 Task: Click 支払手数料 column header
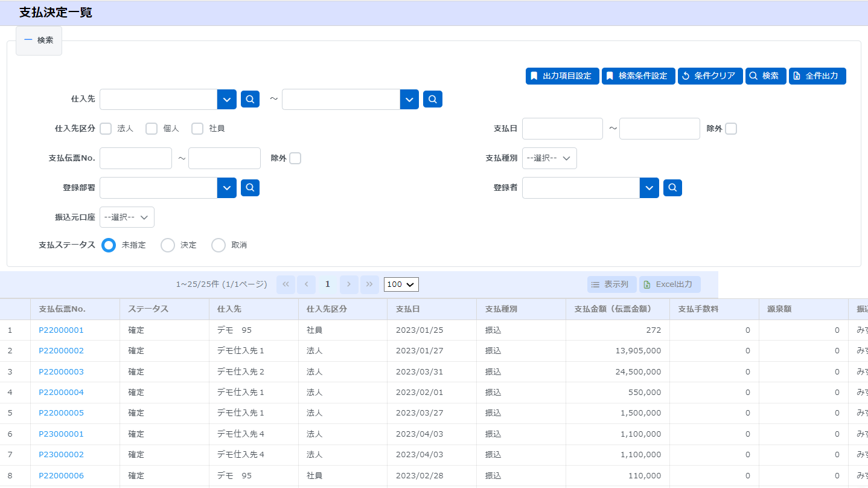point(714,309)
